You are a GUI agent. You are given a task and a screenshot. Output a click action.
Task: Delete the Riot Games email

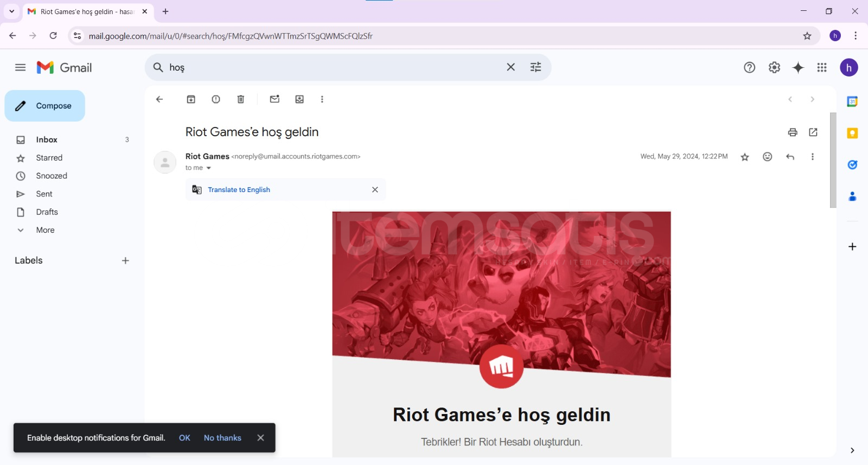tap(241, 99)
